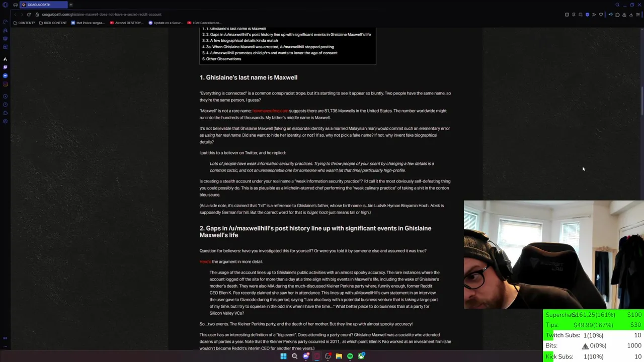This screenshot has width=644, height=362.
Task: Open the Player icon in the sidebar
Action: click(x=5, y=96)
